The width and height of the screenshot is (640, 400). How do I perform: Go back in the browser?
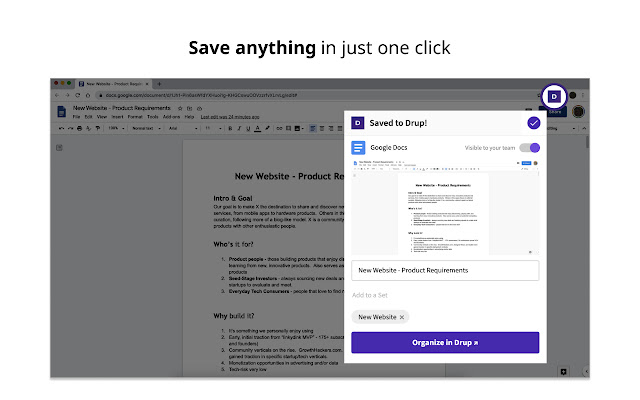(57, 95)
